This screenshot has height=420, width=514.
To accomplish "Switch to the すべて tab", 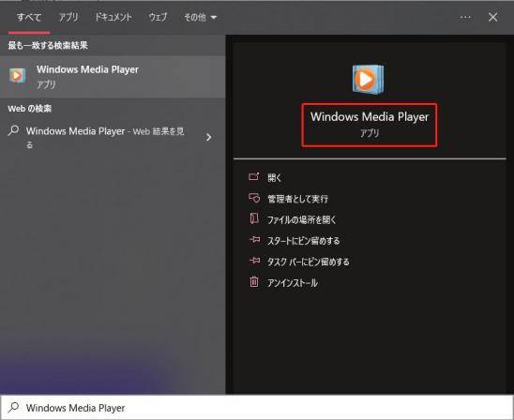I will pos(29,18).
